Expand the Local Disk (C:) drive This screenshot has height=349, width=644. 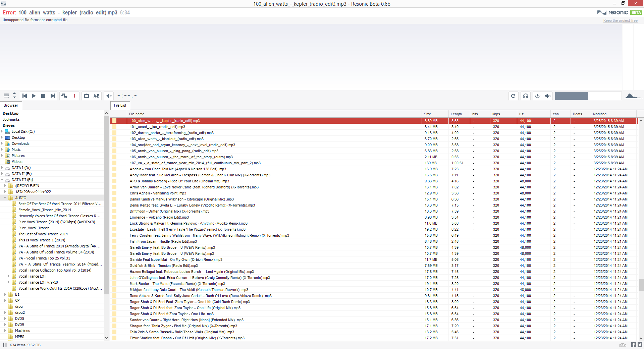pyautogui.click(x=2, y=131)
